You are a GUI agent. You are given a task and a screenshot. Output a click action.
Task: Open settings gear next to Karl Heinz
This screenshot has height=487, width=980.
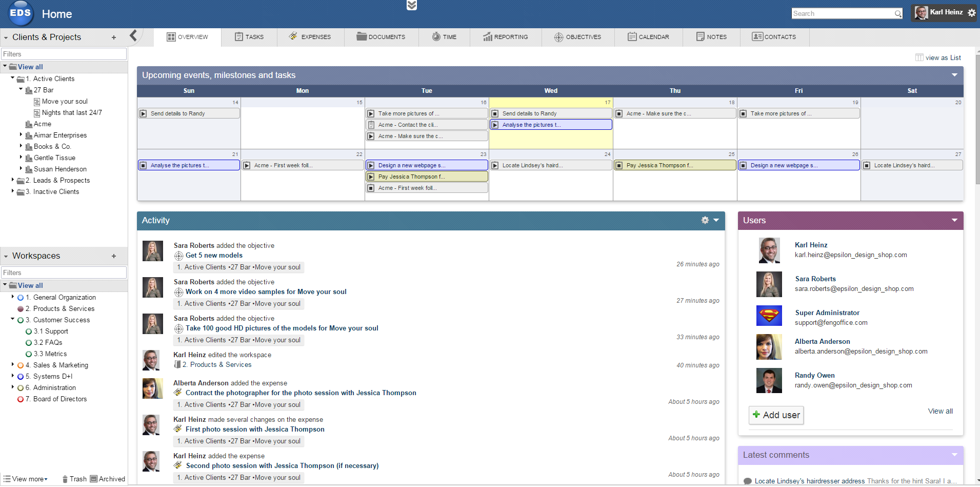tap(972, 13)
